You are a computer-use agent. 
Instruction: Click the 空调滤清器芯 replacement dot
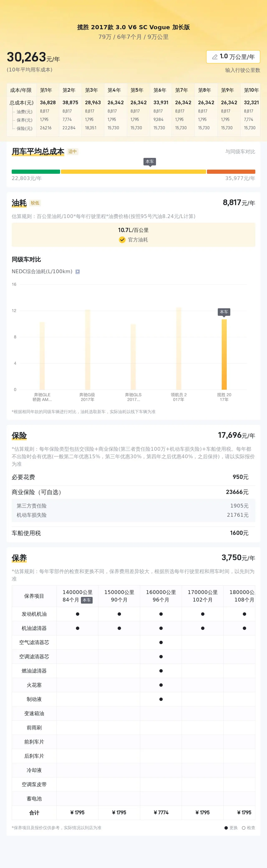[x=161, y=656]
